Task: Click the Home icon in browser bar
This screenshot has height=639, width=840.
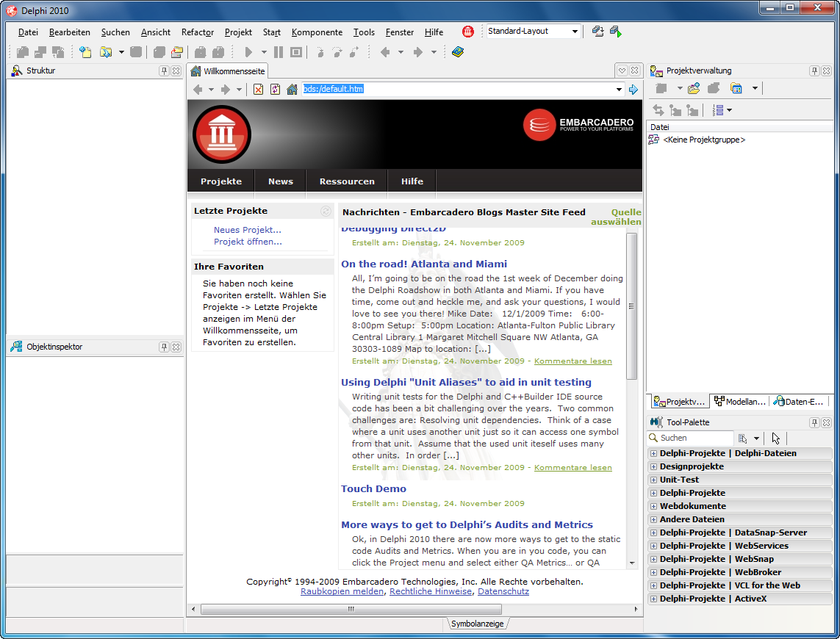Action: click(292, 90)
